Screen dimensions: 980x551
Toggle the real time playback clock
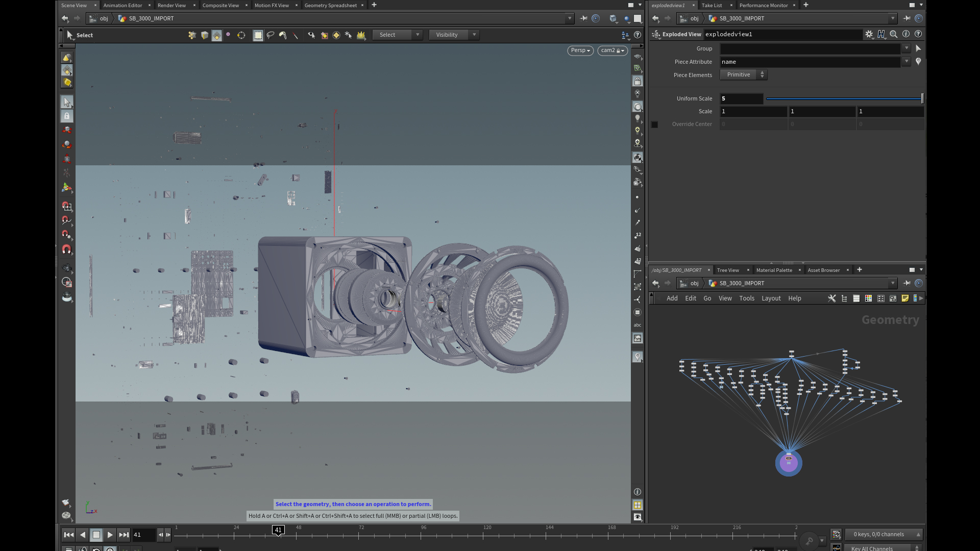(x=110, y=549)
